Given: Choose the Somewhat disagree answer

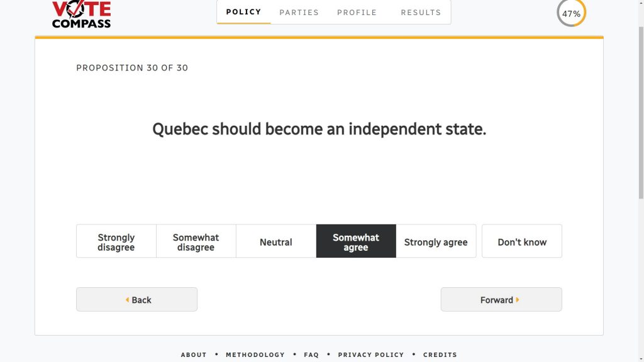Looking at the screenshot, I should (x=196, y=242).
